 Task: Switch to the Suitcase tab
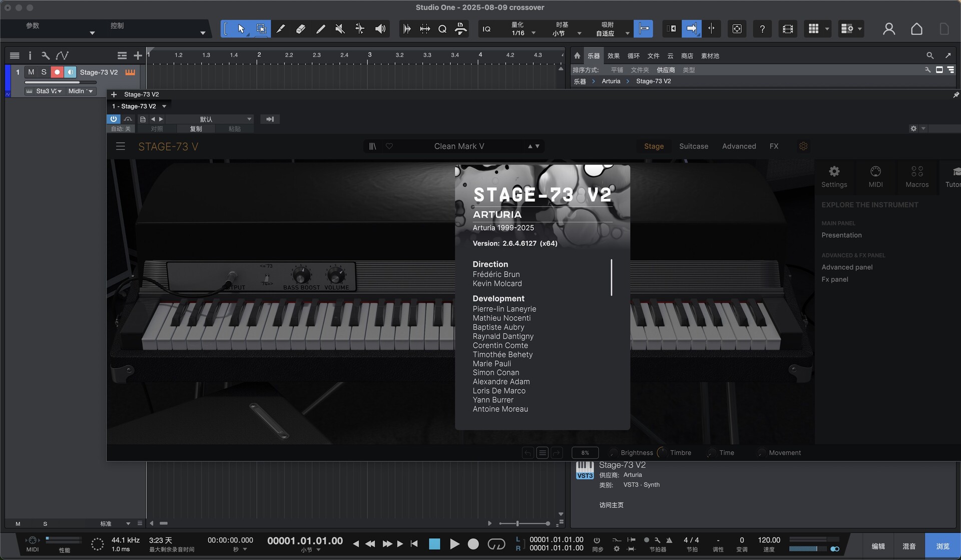[x=694, y=146]
